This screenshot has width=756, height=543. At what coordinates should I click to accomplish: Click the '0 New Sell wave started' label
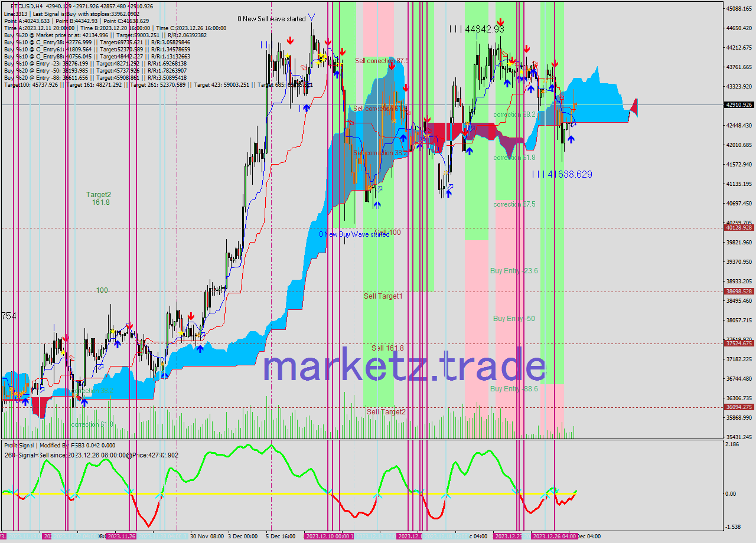(272, 19)
